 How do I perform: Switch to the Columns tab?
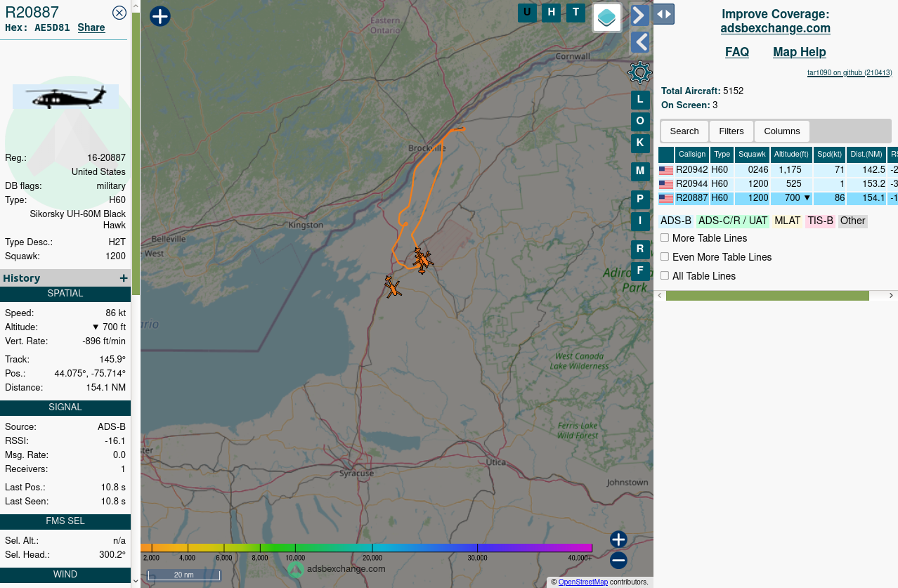click(x=781, y=131)
